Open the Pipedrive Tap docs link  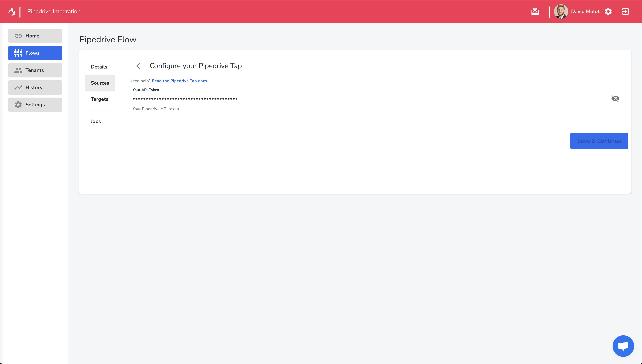click(180, 81)
